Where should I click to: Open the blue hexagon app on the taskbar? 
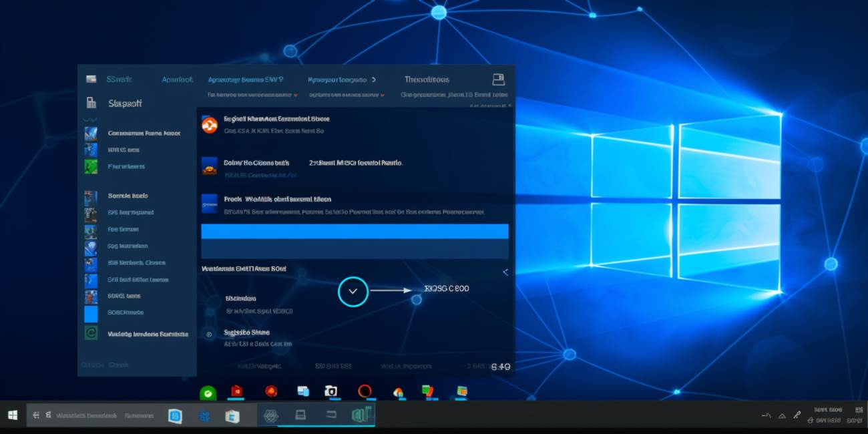pyautogui.click(x=175, y=416)
